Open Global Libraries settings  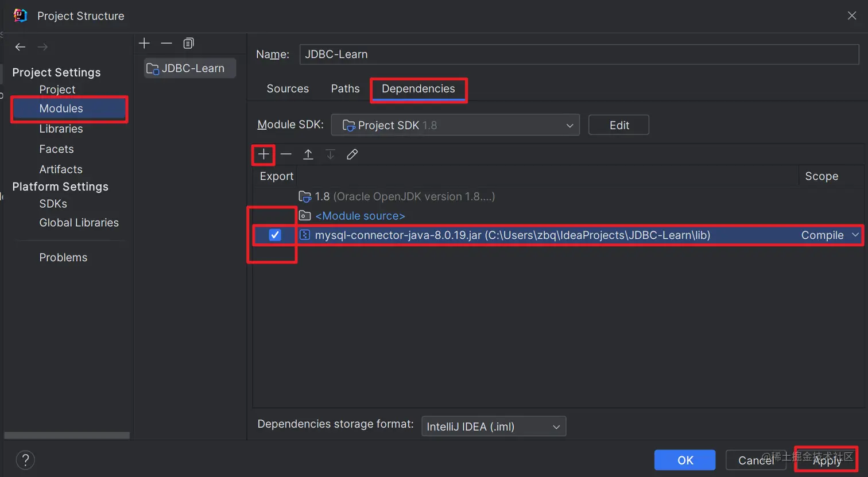[79, 223]
